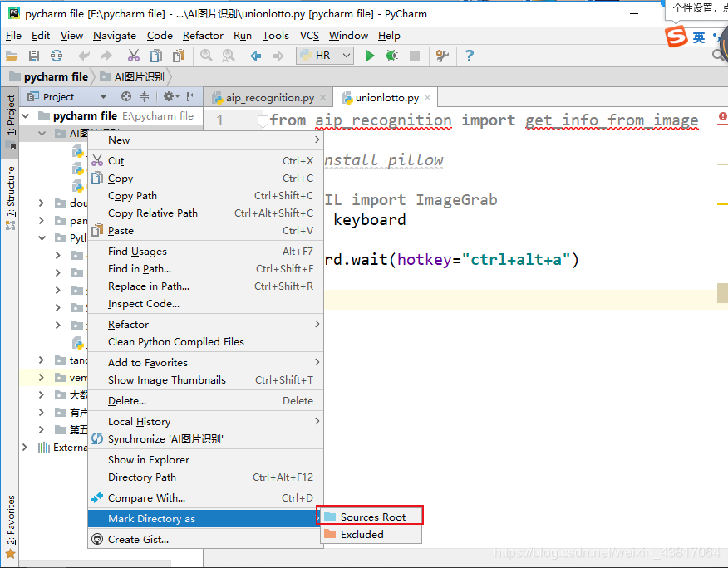Open search using the magnifier toolbar icon

pyautogui.click(x=204, y=56)
